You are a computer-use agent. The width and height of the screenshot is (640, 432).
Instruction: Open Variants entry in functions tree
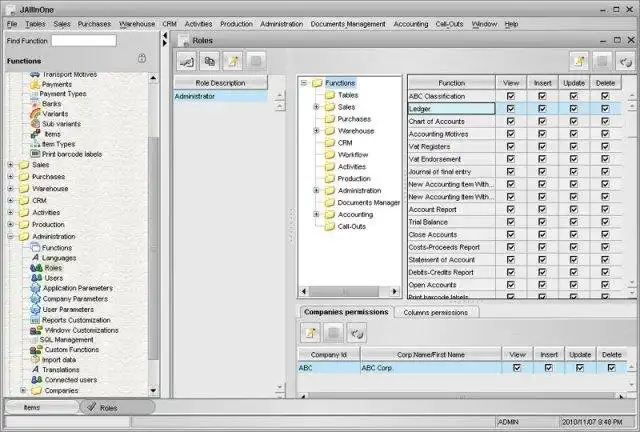55,114
